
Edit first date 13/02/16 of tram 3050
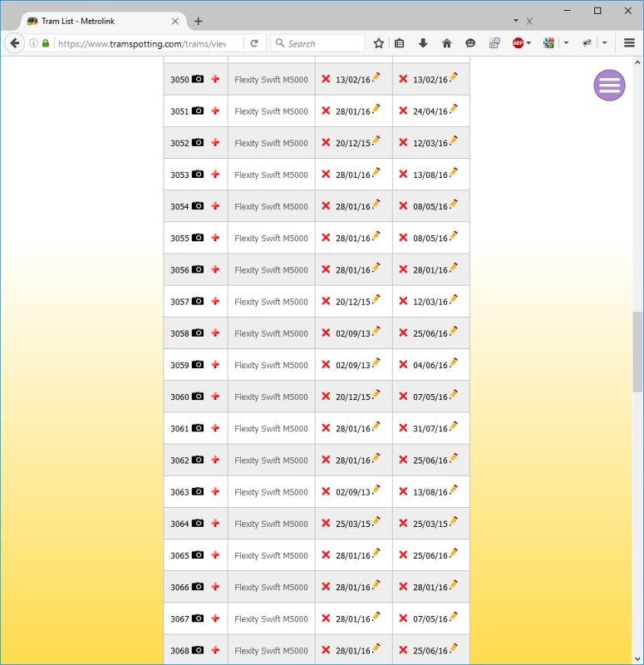coord(376,77)
